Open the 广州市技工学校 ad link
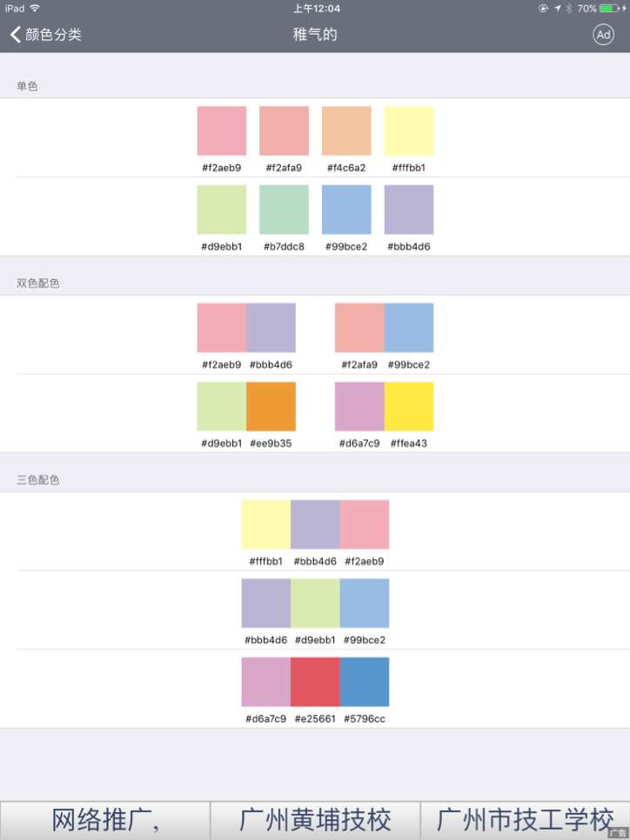This screenshot has width=630, height=840. (x=522, y=820)
